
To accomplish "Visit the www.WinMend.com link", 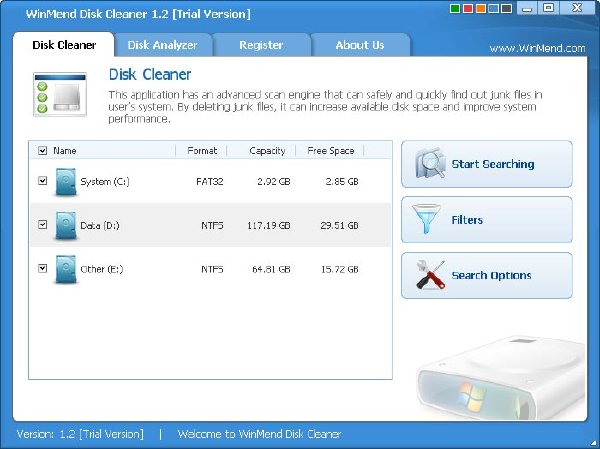I will point(537,49).
